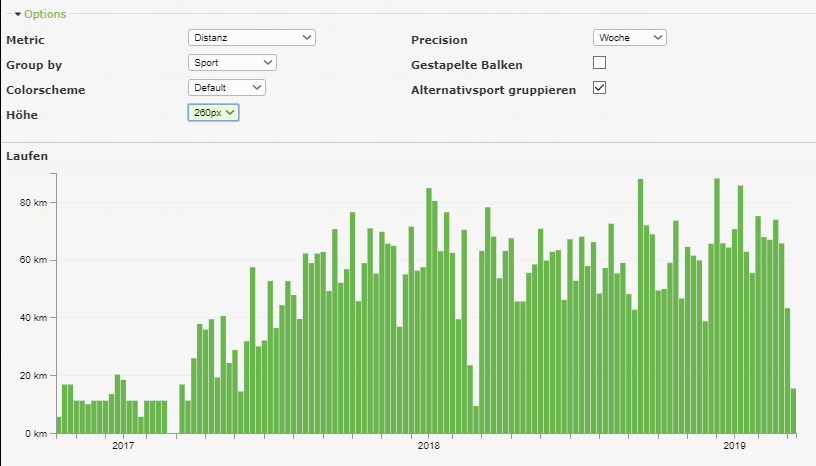The width and height of the screenshot is (816, 466).
Task: Click the last green bar at the chart's right end
Action: click(793, 412)
